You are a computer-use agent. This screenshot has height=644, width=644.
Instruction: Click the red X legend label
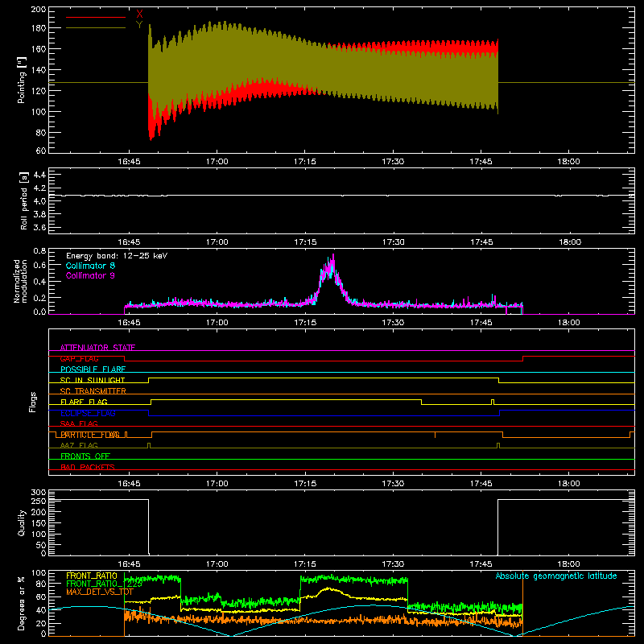click(x=139, y=14)
